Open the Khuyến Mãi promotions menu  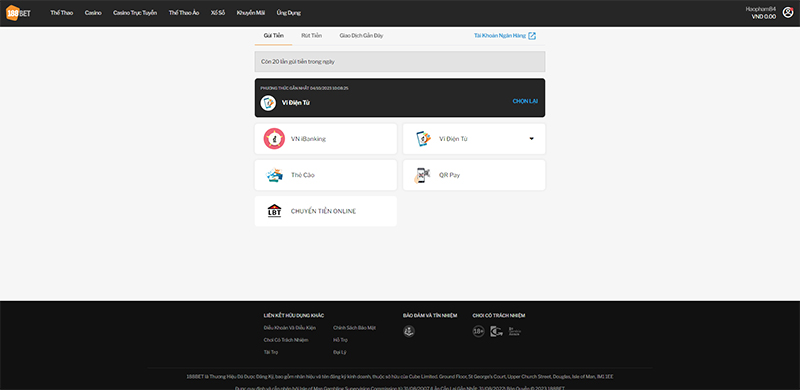tap(251, 13)
